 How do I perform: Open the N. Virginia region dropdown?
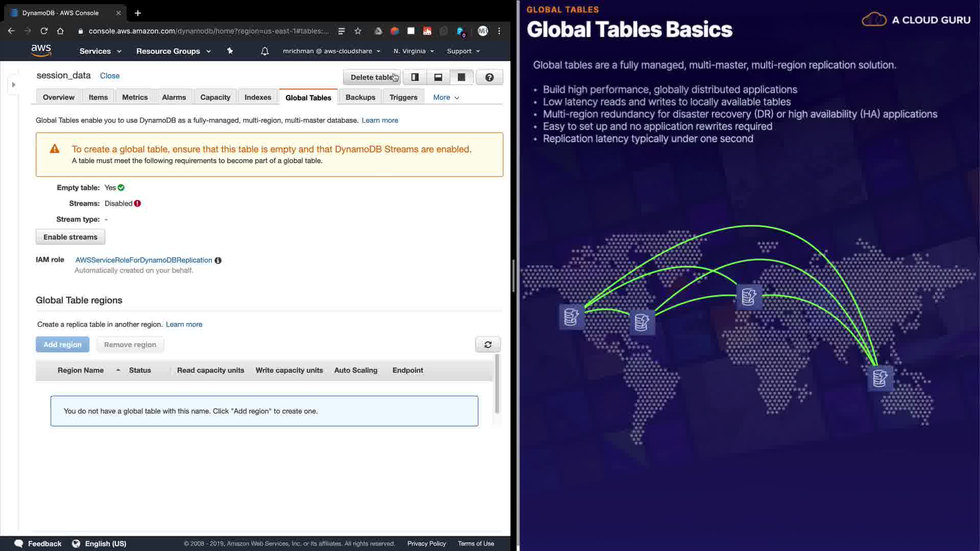pyautogui.click(x=413, y=51)
